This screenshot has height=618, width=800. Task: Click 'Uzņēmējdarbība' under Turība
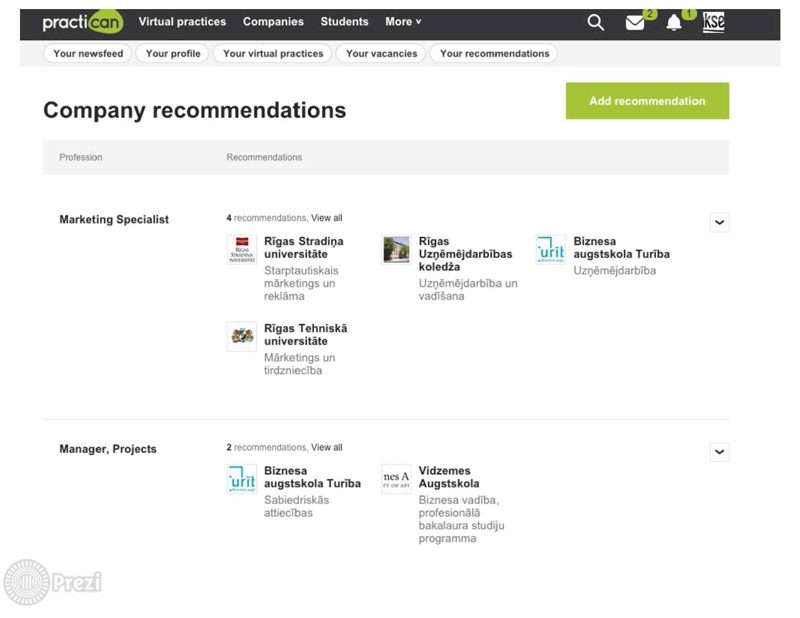click(615, 270)
